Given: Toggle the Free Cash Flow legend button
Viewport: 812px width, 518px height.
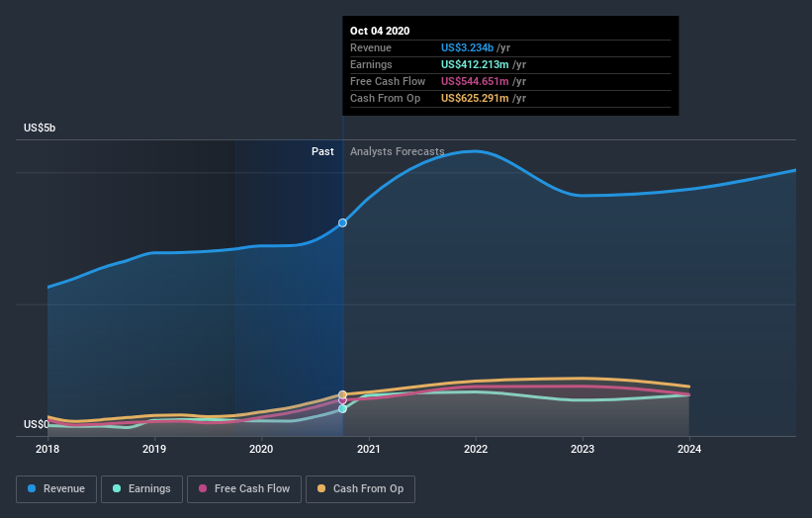Looking at the screenshot, I should point(244,489).
